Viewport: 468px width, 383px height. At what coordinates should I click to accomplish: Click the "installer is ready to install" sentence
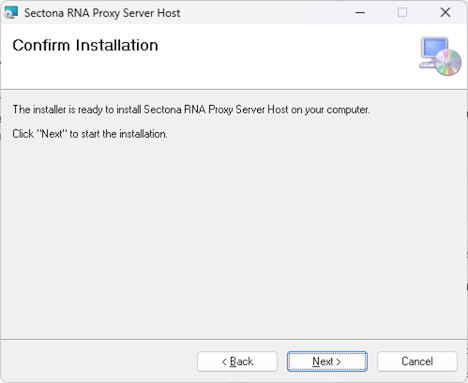191,110
